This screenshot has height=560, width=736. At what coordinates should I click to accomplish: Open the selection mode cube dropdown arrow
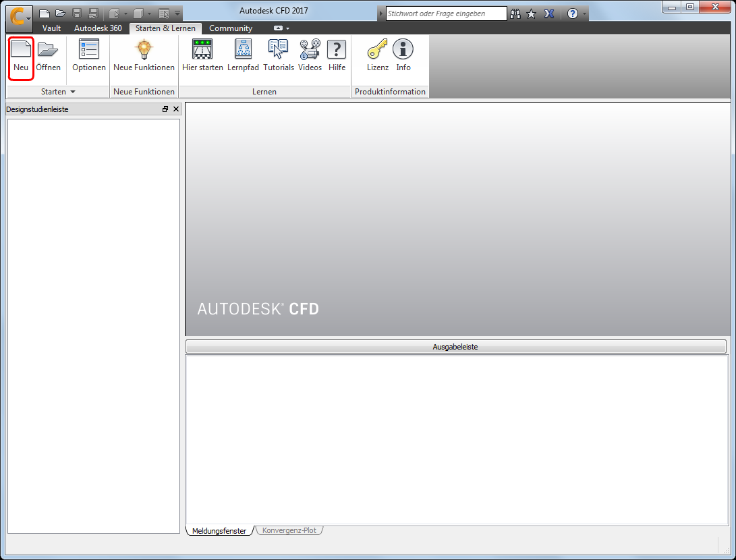click(125, 13)
